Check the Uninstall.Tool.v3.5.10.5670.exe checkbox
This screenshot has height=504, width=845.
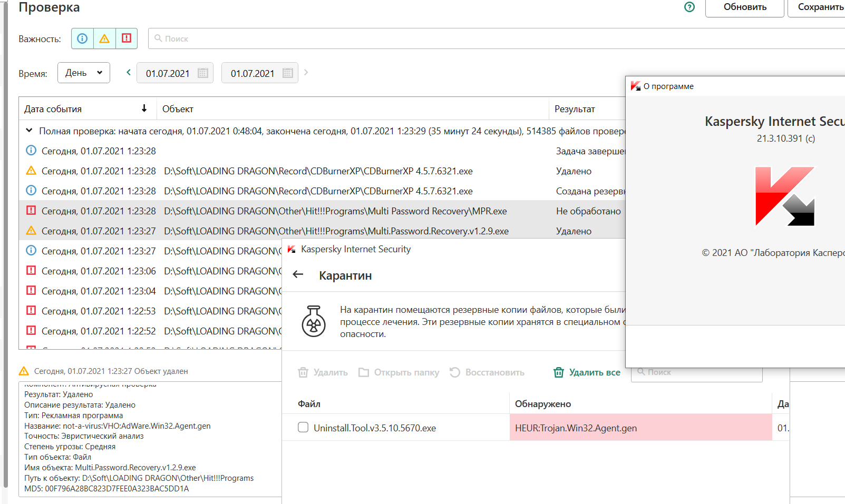(303, 427)
